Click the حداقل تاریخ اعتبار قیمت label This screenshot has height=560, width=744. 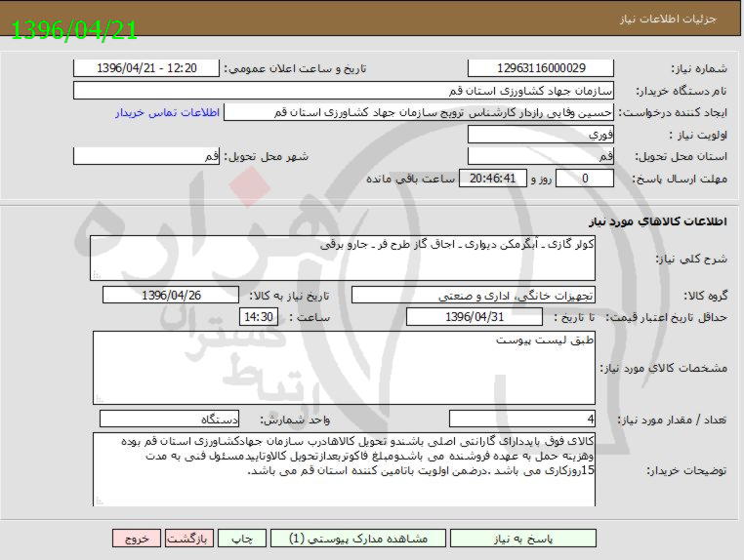[x=667, y=318]
